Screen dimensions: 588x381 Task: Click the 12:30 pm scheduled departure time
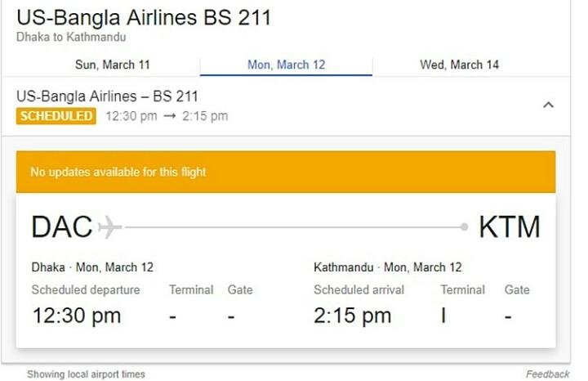[76, 315]
